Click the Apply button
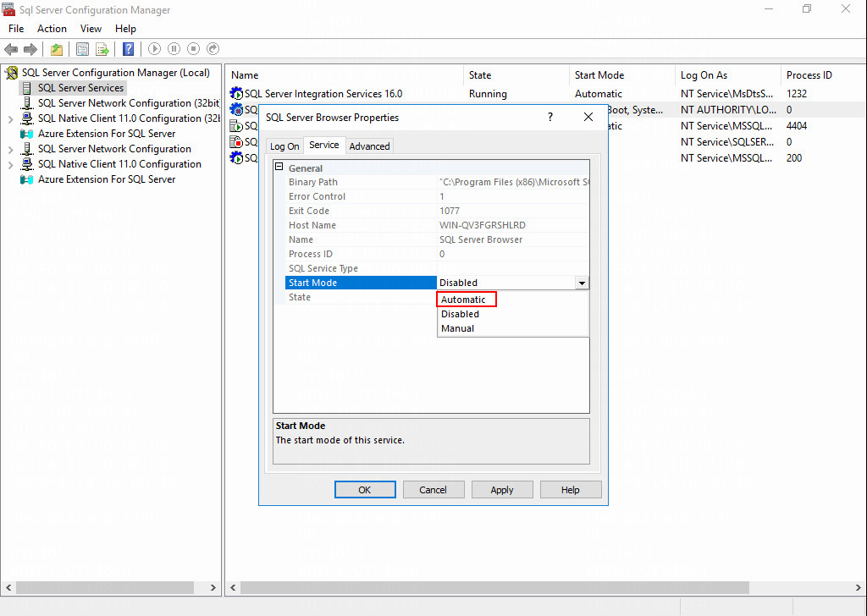 click(501, 489)
